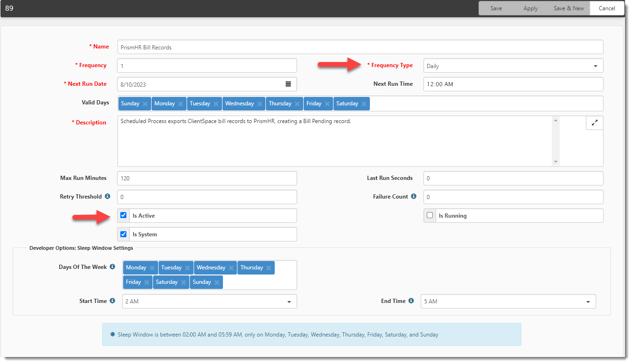The image size is (632, 364).
Task: Open the Start Time dropdown
Action: pyautogui.click(x=209, y=302)
